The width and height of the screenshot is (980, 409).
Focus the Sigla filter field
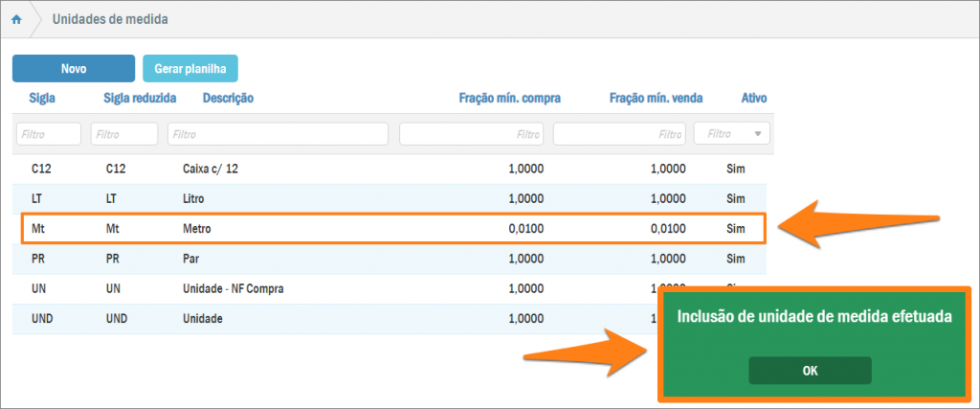tap(48, 134)
